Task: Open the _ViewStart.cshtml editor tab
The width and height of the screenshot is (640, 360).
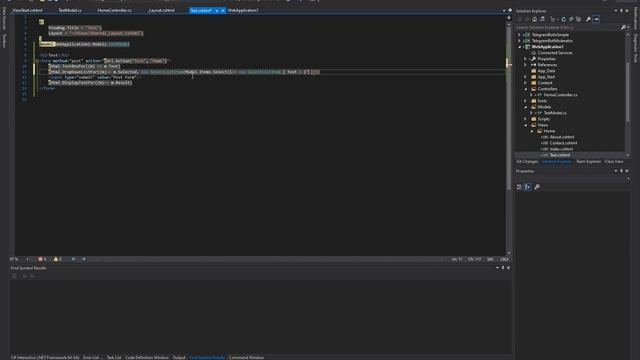Action: point(27,10)
